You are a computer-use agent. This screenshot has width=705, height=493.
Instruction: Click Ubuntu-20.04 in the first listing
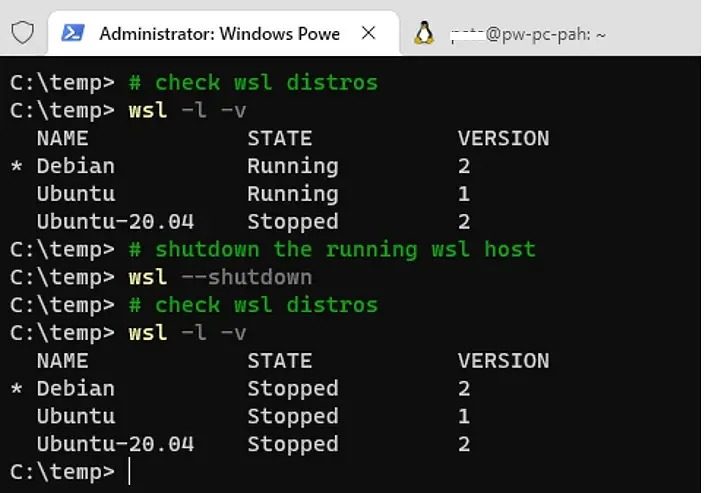click(x=115, y=221)
